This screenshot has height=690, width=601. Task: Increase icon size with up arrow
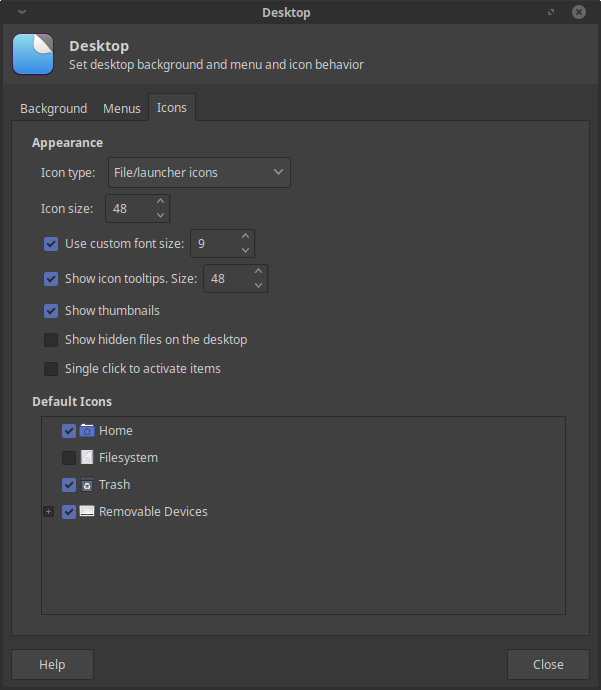click(x=161, y=201)
